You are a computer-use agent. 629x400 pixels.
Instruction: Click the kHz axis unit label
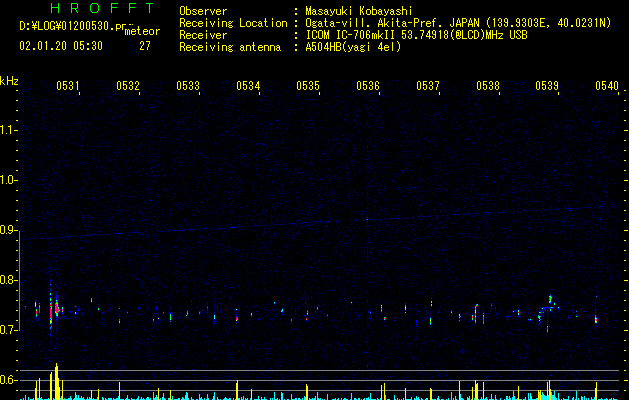click(x=9, y=81)
